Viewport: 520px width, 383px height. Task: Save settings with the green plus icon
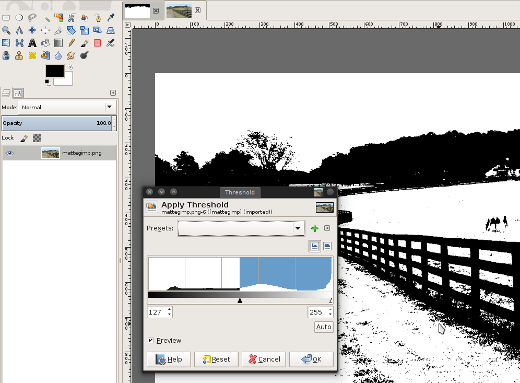tap(314, 228)
